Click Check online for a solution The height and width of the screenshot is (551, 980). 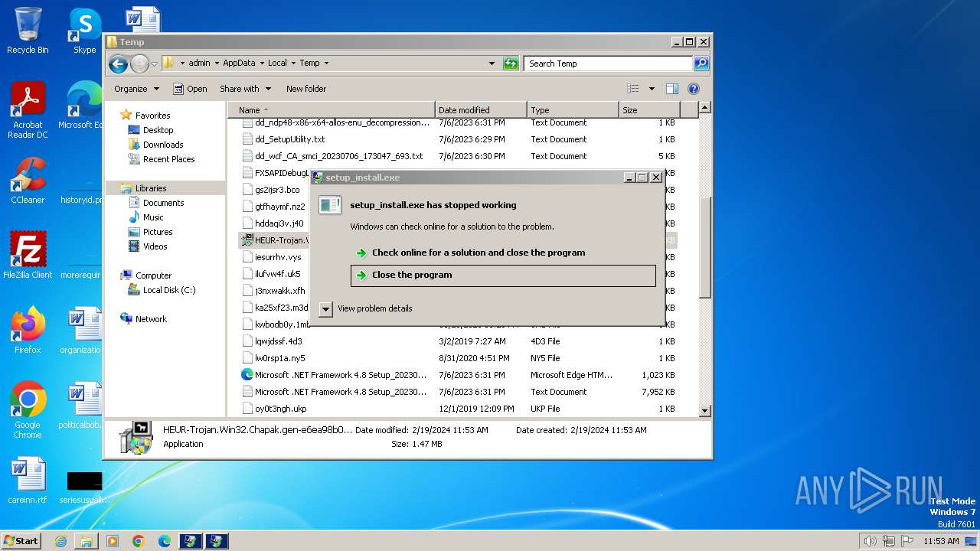pyautogui.click(x=479, y=253)
